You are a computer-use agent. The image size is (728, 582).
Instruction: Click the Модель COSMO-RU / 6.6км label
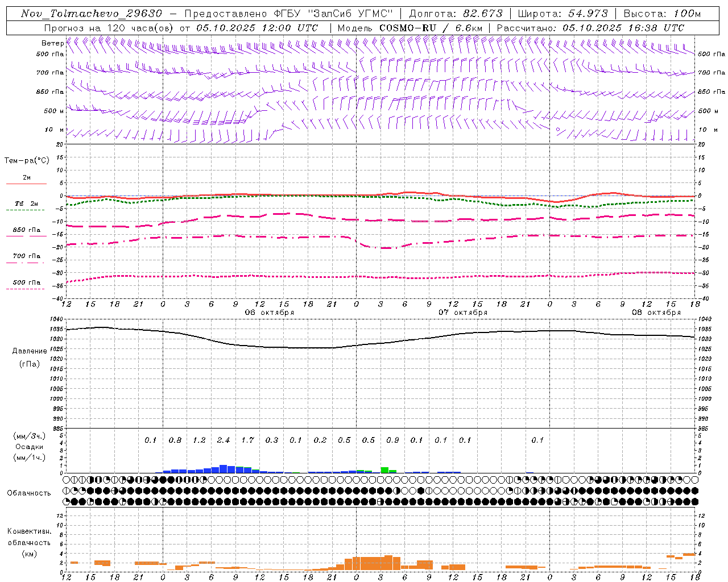(410, 28)
